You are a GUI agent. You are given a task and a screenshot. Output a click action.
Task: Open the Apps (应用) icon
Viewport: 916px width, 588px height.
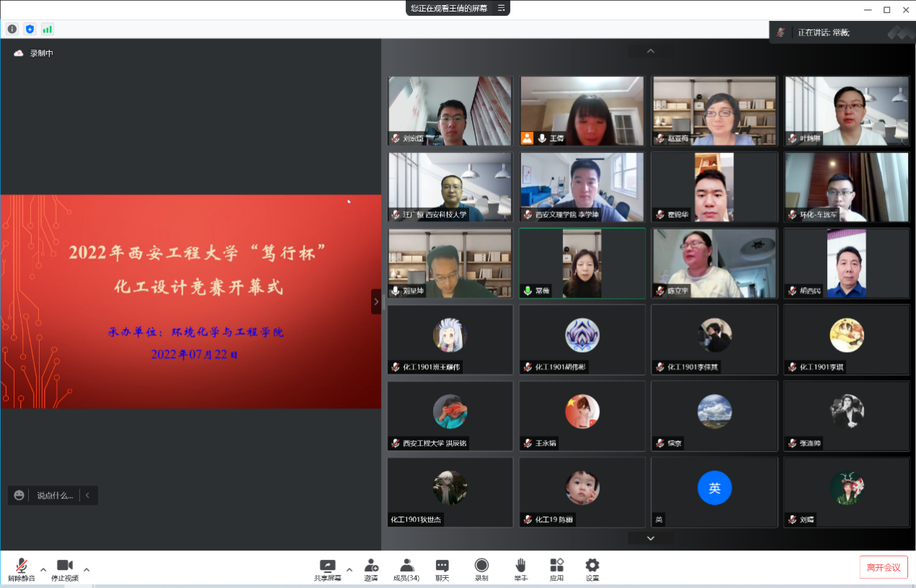click(x=557, y=569)
